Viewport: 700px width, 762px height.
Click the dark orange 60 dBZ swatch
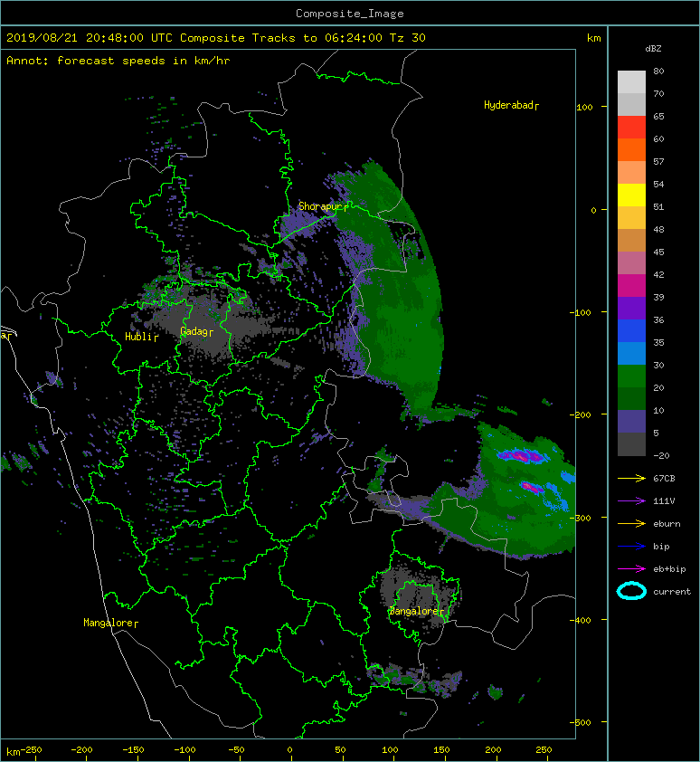pos(631,149)
